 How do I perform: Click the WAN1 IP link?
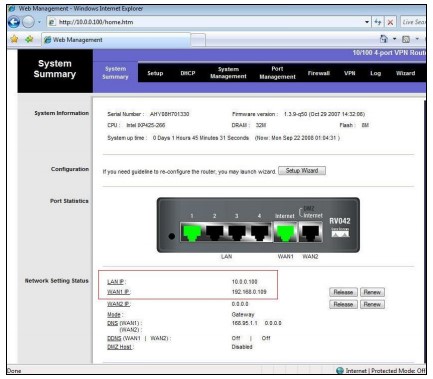coord(118,292)
